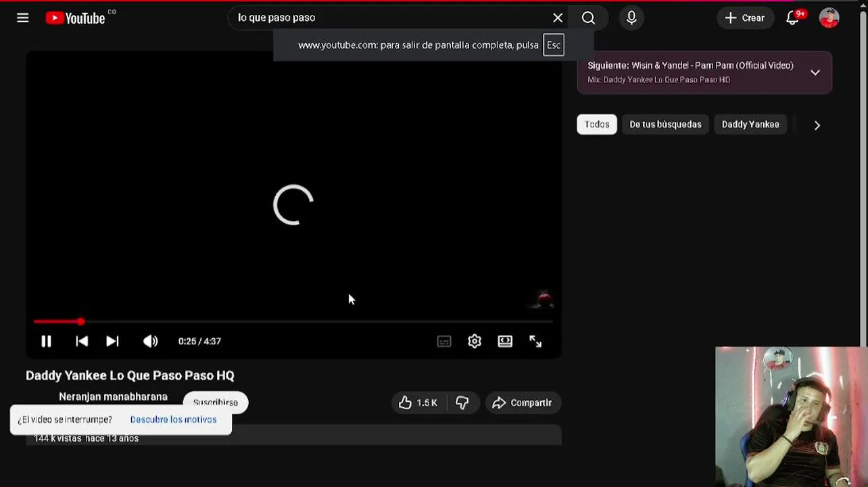This screenshot has width=868, height=487.
Task: Go to the previous video
Action: tap(82, 342)
